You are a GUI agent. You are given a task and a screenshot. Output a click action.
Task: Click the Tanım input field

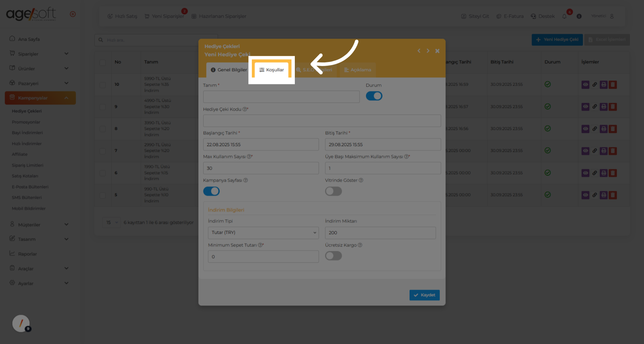pyautogui.click(x=281, y=97)
